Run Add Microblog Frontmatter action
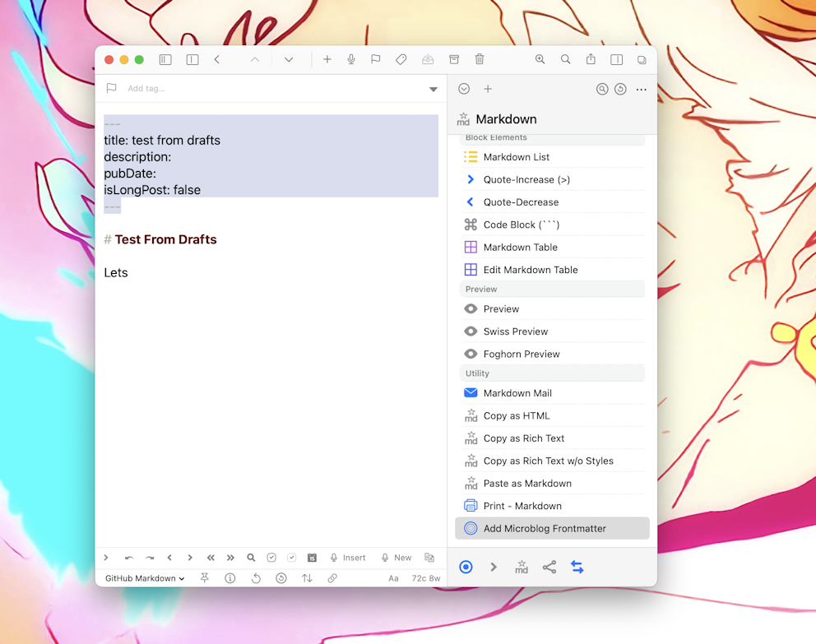 click(x=552, y=529)
